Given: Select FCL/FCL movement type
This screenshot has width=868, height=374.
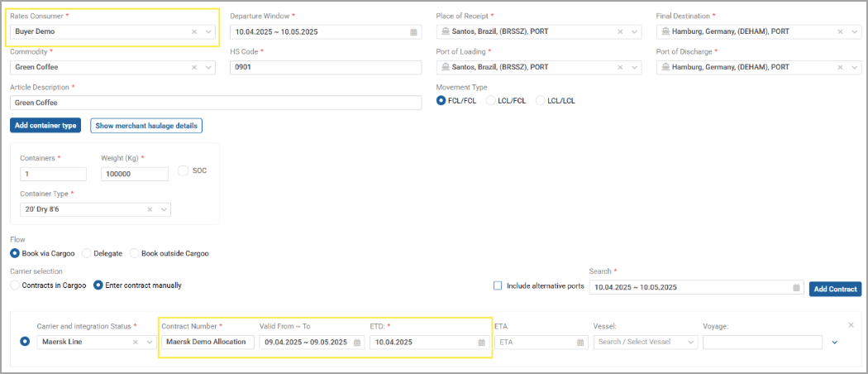Looking at the screenshot, I should [441, 101].
